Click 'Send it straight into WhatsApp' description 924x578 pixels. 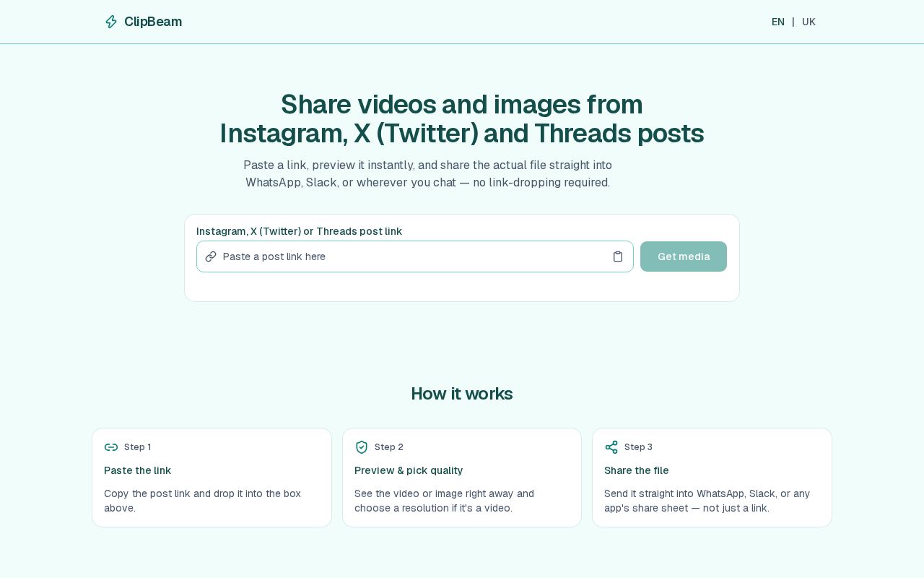pos(707,501)
